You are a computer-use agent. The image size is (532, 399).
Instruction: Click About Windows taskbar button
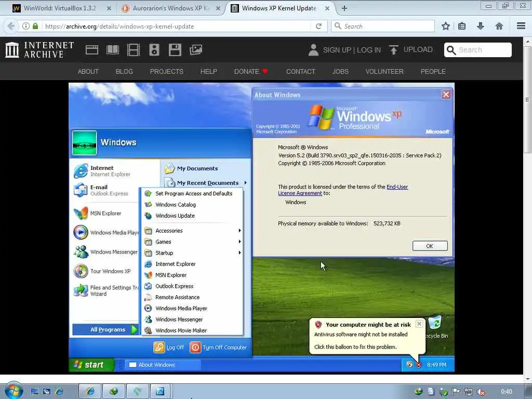tap(163, 365)
